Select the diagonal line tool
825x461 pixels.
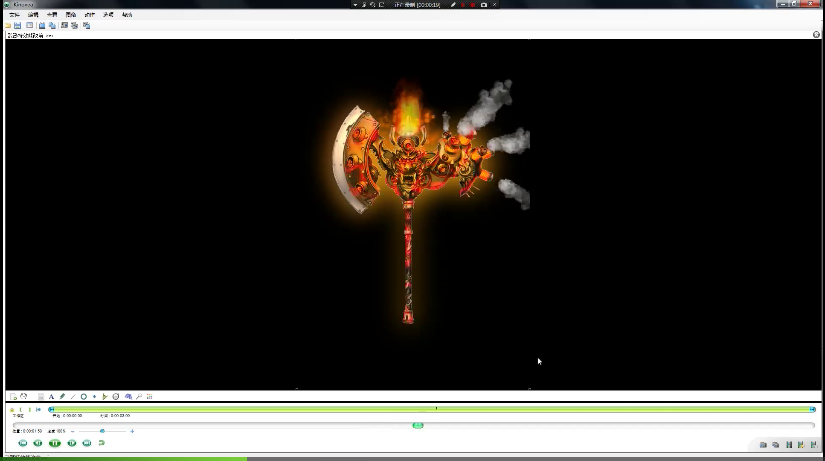click(x=73, y=396)
